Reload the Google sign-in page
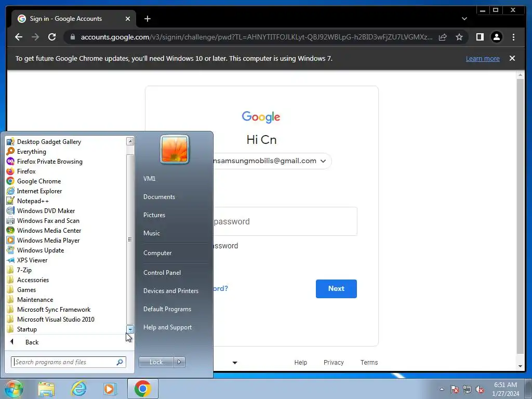This screenshot has width=532, height=399. pos(52,37)
